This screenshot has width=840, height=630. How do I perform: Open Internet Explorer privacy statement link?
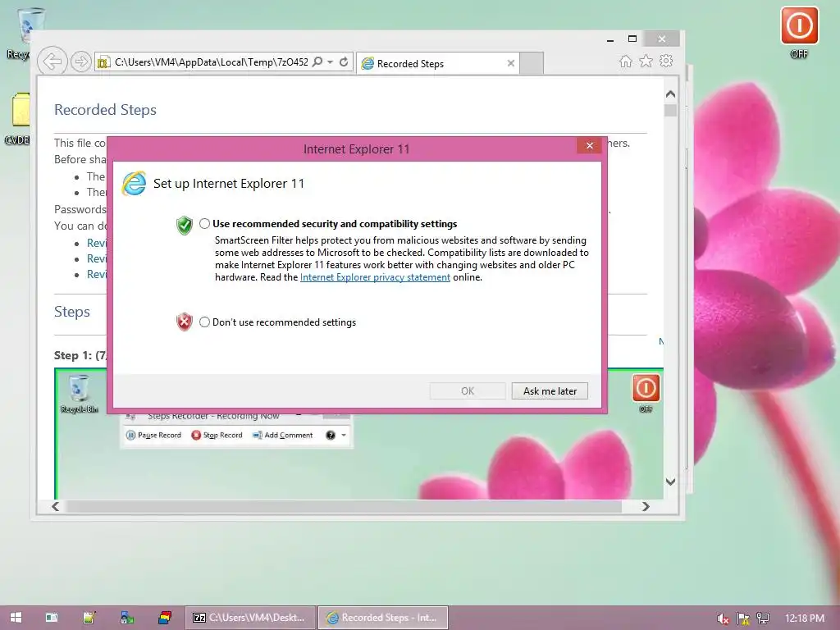pos(375,277)
